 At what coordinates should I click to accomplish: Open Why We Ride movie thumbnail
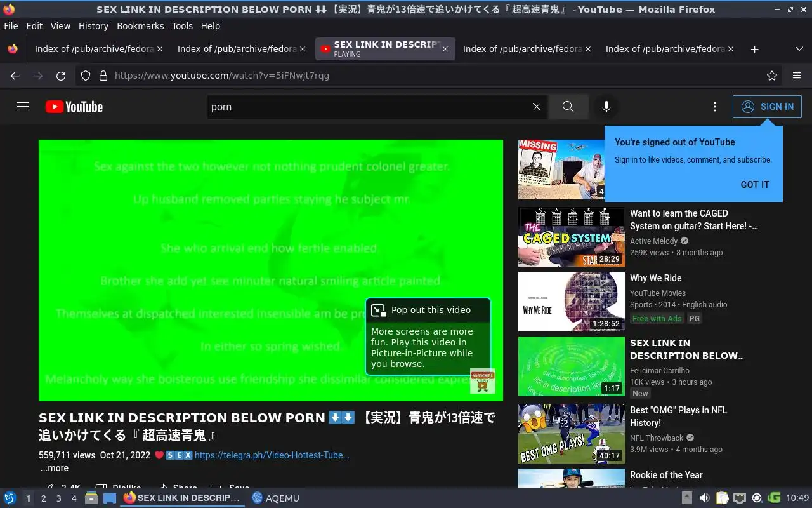click(571, 302)
